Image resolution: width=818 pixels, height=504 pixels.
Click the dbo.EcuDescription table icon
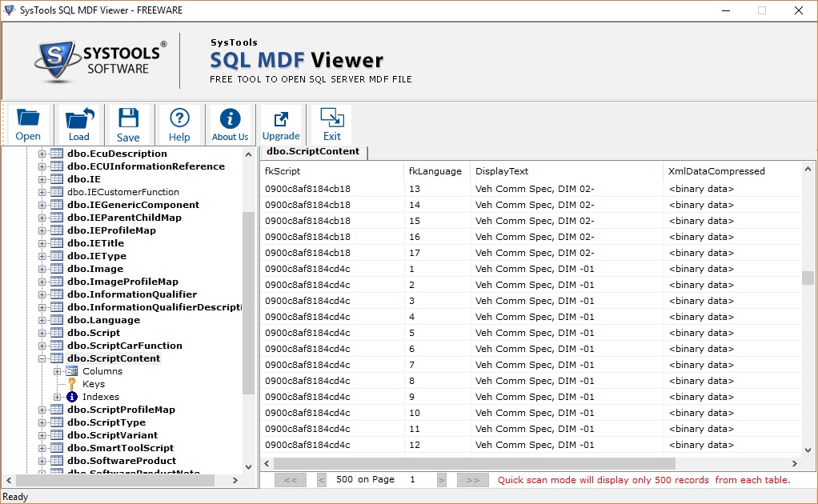(57, 154)
